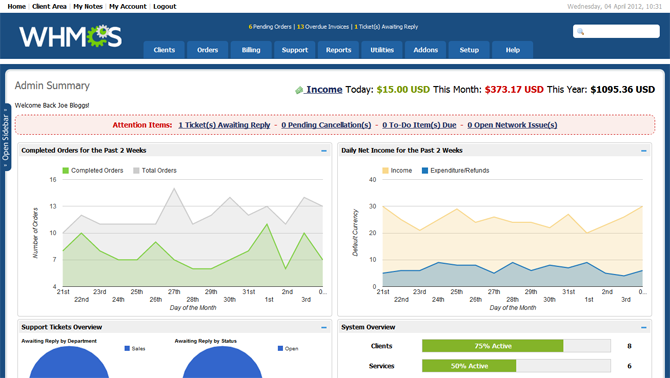Open the Billing menu tab
Screen dimensions: 670x378
tap(251, 50)
